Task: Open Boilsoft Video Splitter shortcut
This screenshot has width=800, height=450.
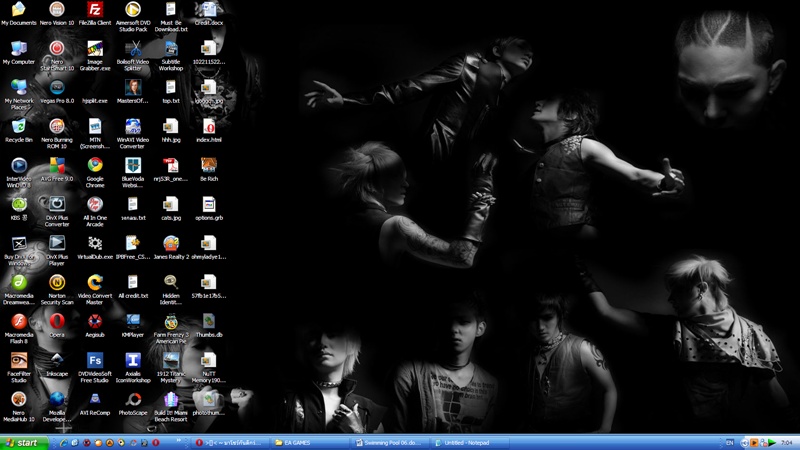Action: [133, 56]
